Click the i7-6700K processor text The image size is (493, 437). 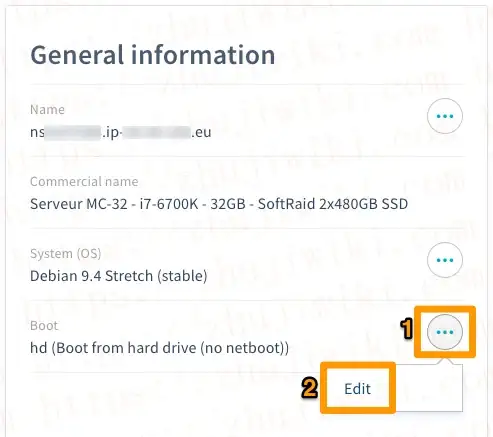pos(169,204)
